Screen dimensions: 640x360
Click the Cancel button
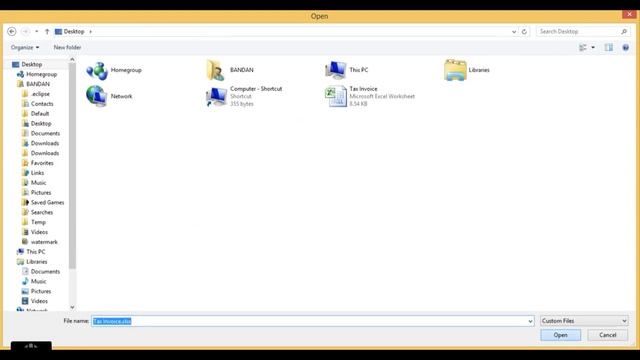[607, 335]
